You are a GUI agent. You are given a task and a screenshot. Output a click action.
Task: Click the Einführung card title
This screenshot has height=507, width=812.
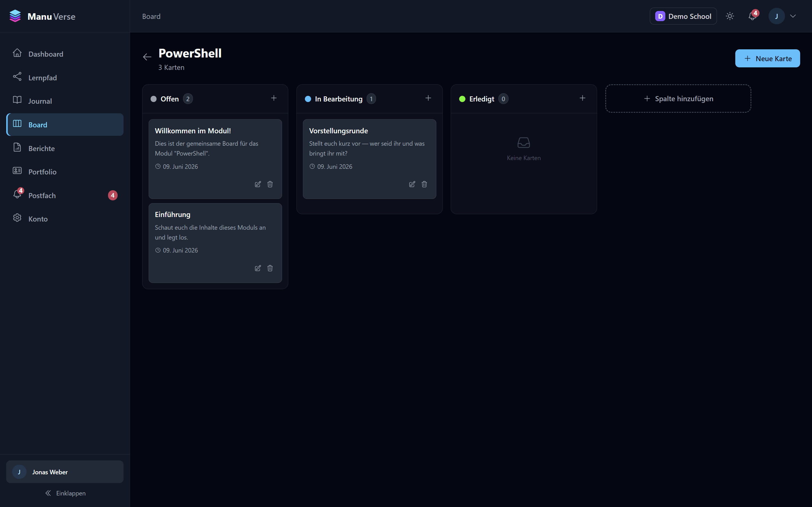[172, 214]
